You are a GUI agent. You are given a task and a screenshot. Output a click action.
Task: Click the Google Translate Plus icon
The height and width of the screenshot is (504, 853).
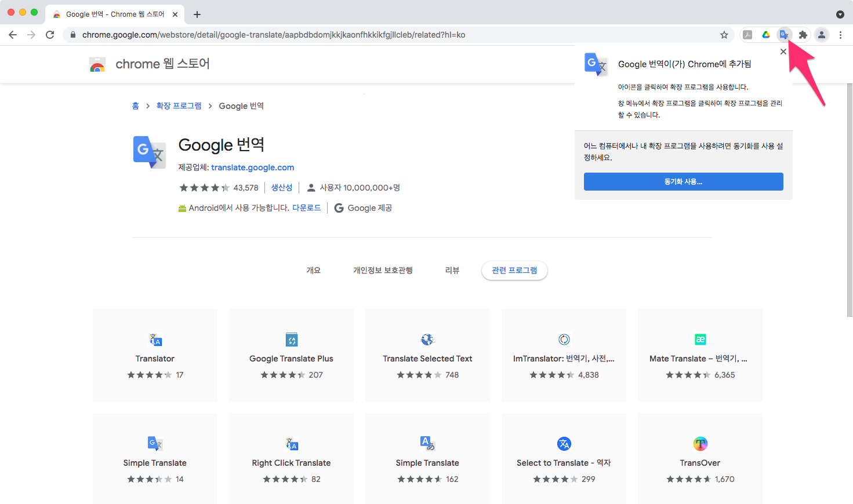(x=292, y=339)
